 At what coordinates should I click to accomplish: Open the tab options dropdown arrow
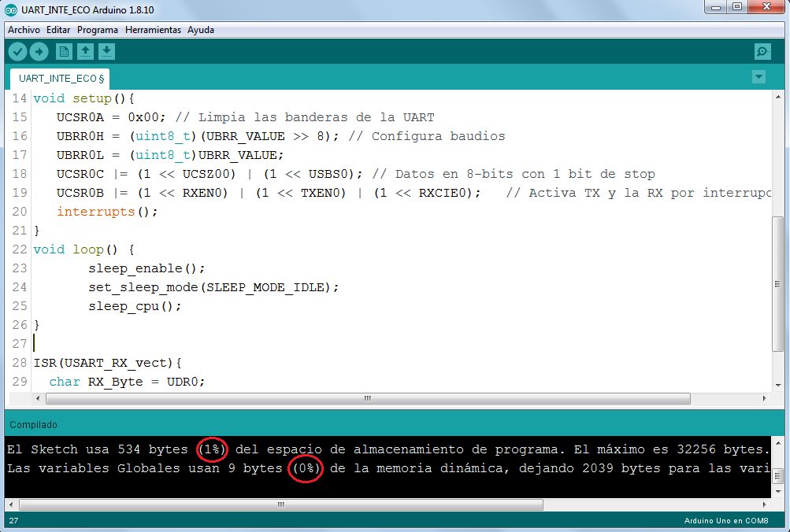coord(758,77)
